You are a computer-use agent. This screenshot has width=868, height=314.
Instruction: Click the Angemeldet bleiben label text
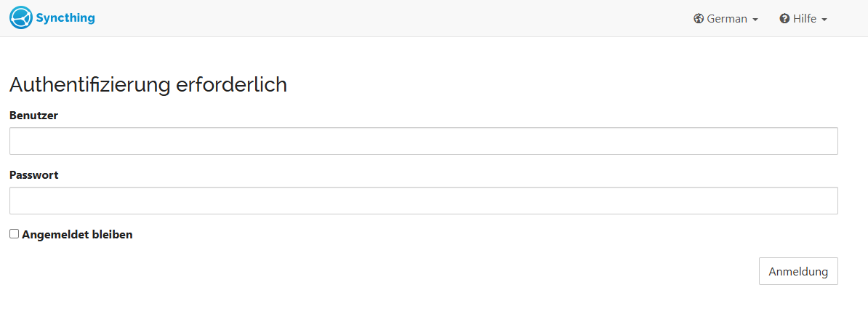click(77, 235)
